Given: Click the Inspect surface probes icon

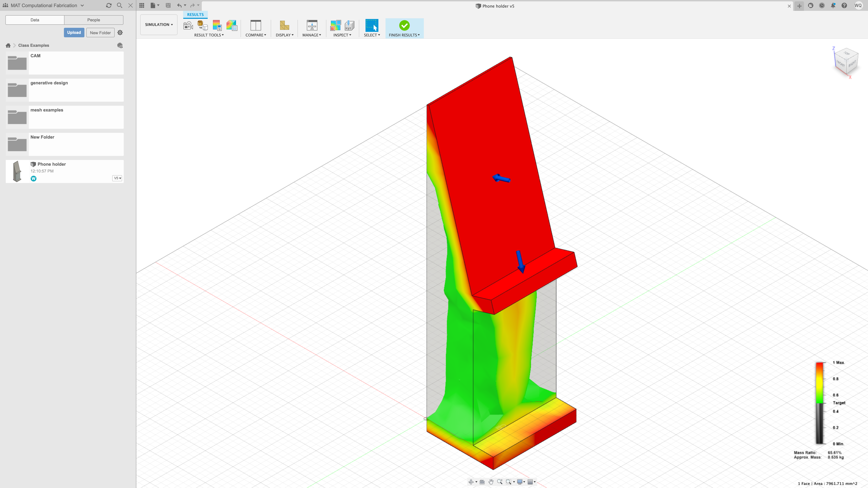Looking at the screenshot, I should click(x=336, y=26).
